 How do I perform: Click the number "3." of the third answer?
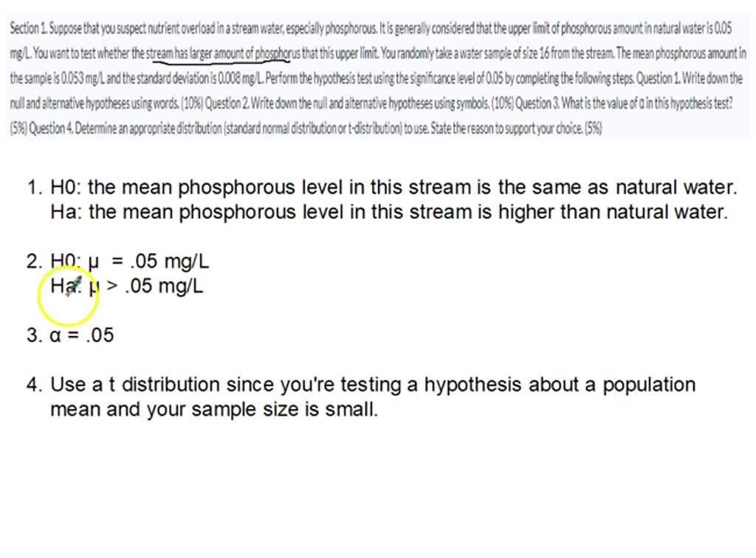[35, 335]
